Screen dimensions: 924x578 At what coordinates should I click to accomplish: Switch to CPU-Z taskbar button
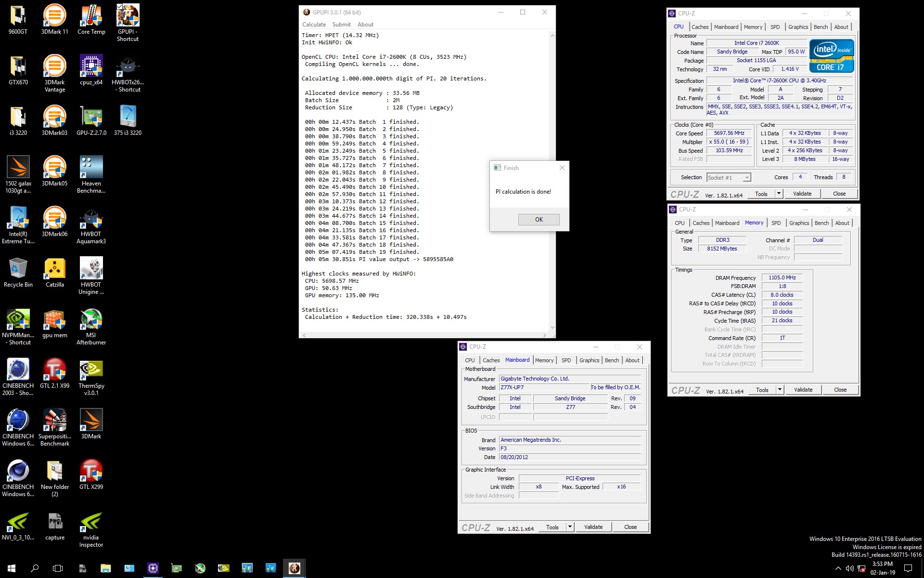click(153, 568)
